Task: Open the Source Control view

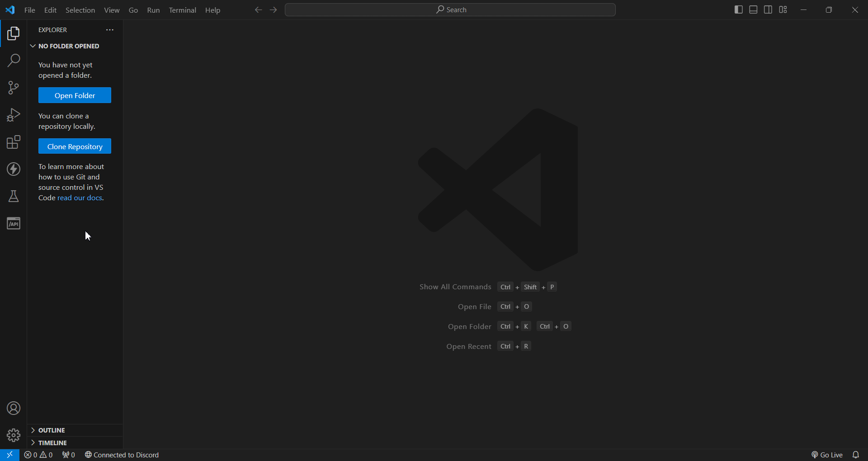Action: click(x=14, y=88)
